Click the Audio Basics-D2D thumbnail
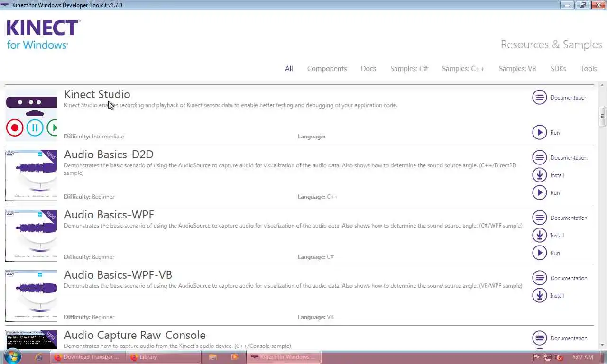This screenshot has width=607, height=364. click(31, 175)
